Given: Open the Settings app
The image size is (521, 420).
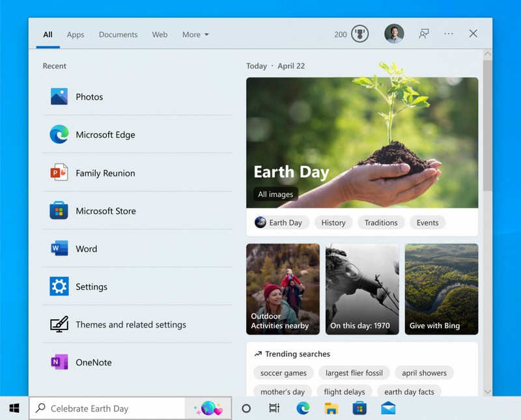Looking at the screenshot, I should click(92, 287).
